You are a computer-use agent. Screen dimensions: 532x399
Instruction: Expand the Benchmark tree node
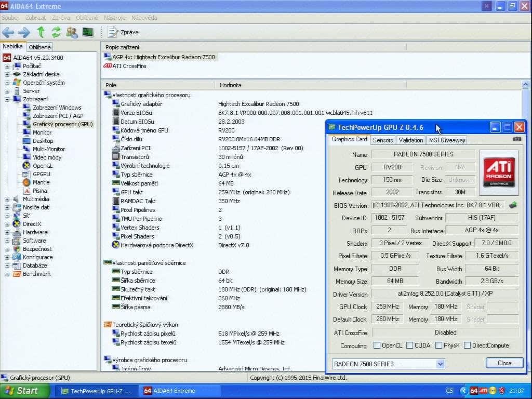click(7, 274)
